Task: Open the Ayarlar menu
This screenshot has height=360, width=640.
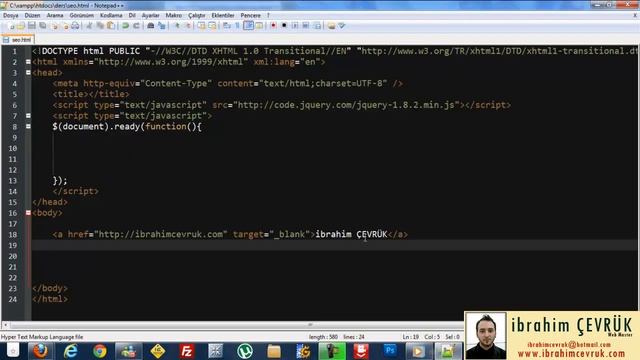Action: [x=151, y=15]
